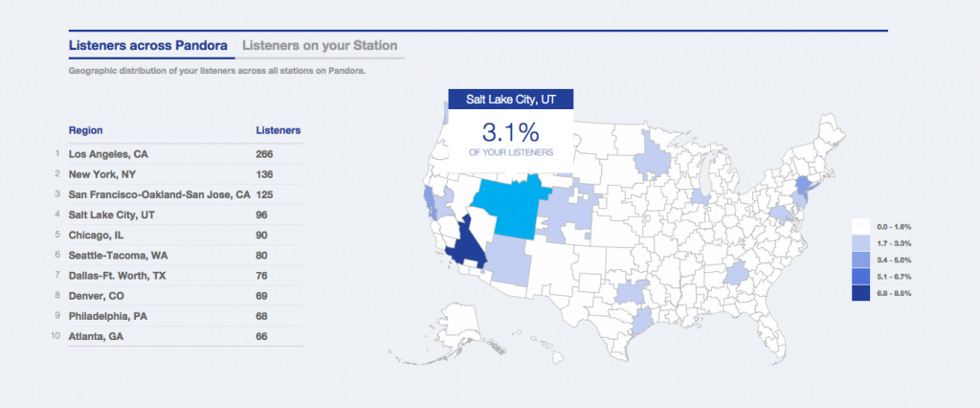Select the Dallas-Ft. Worth, TX row

pos(178,275)
